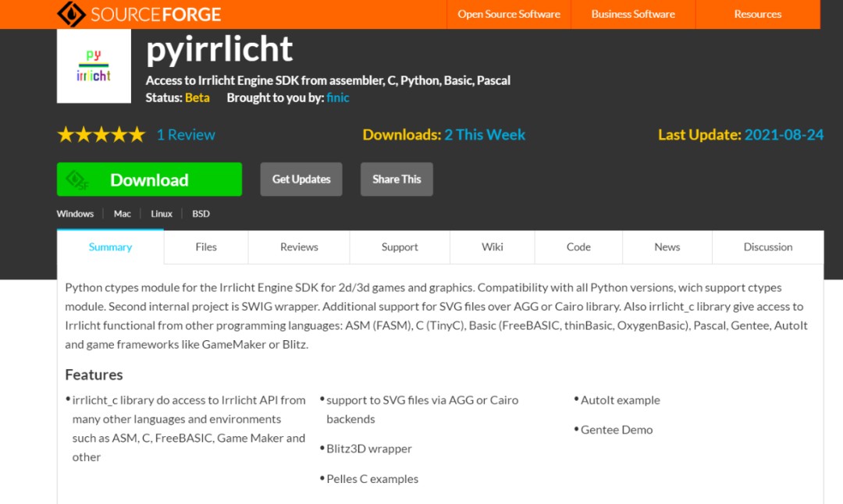843x504 pixels.
Task: Click the green Download button
Action: [x=149, y=179]
